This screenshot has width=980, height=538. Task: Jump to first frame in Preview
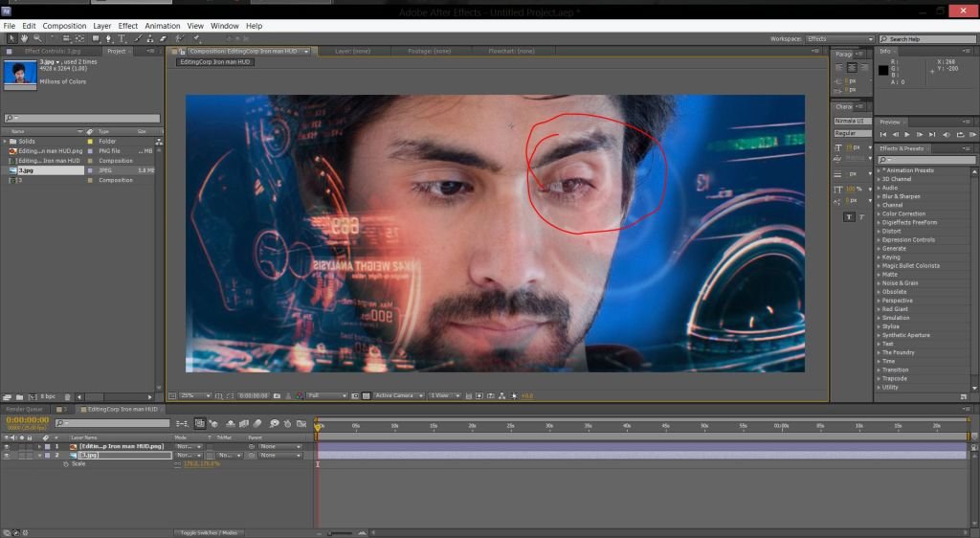pyautogui.click(x=883, y=134)
